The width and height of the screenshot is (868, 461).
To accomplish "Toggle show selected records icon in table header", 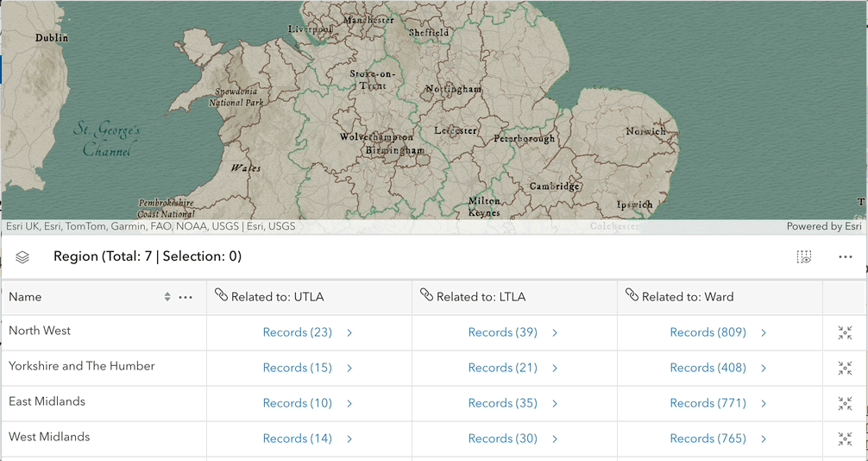I will click(804, 256).
